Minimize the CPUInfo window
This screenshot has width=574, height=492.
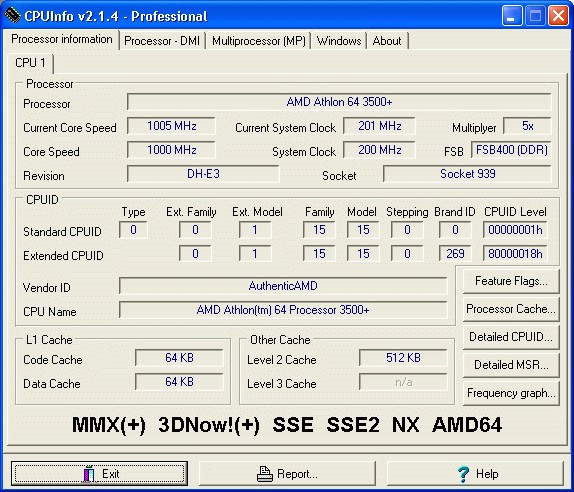tap(512, 16)
